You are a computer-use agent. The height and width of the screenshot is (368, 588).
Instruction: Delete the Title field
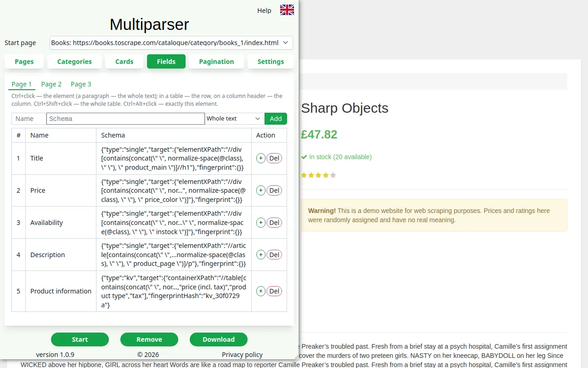pyautogui.click(x=274, y=158)
